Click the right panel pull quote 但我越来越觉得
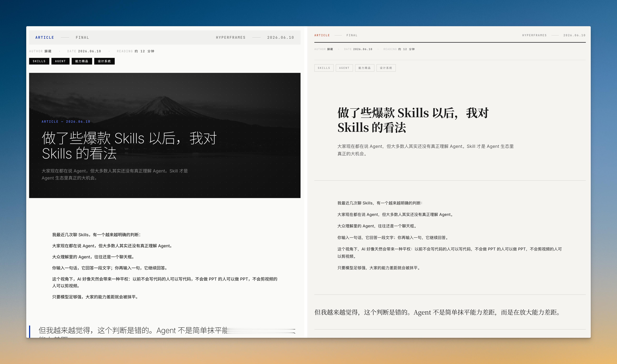The image size is (617, 364). coord(438,312)
